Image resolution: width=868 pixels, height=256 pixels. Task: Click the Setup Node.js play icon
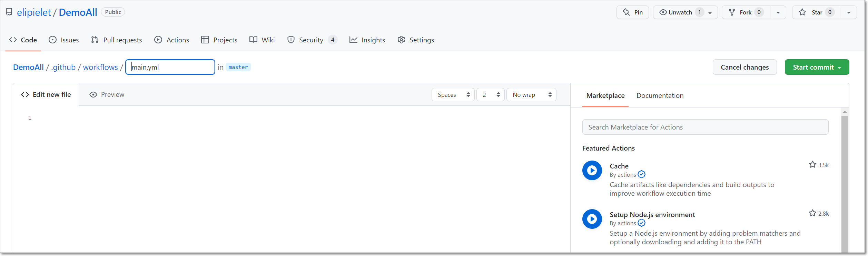(x=592, y=219)
